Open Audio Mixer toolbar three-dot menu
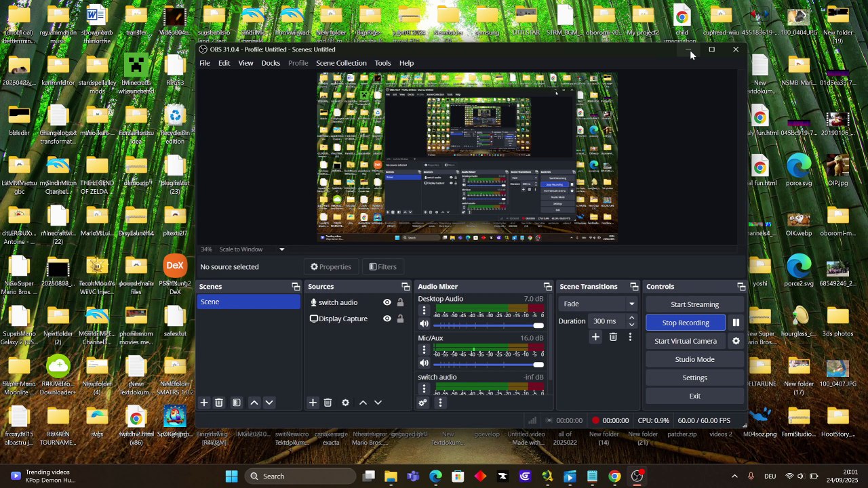This screenshot has height=488, width=868. [440, 403]
